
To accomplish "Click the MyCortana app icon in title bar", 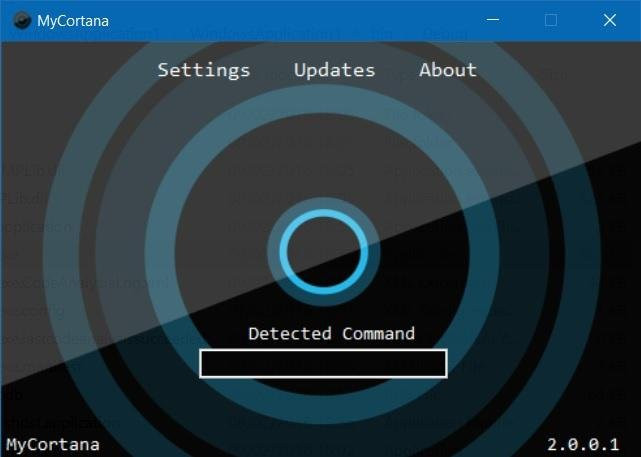I will (22, 20).
